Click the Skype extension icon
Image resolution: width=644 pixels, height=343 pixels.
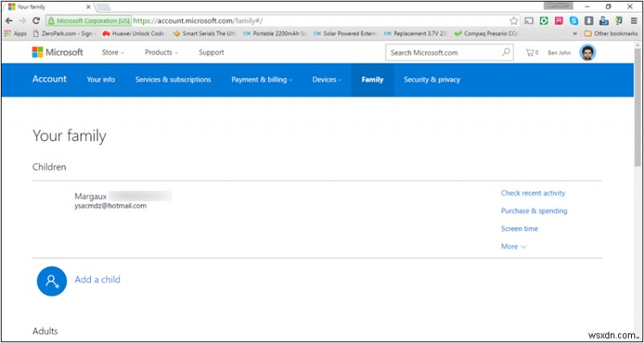(x=574, y=20)
